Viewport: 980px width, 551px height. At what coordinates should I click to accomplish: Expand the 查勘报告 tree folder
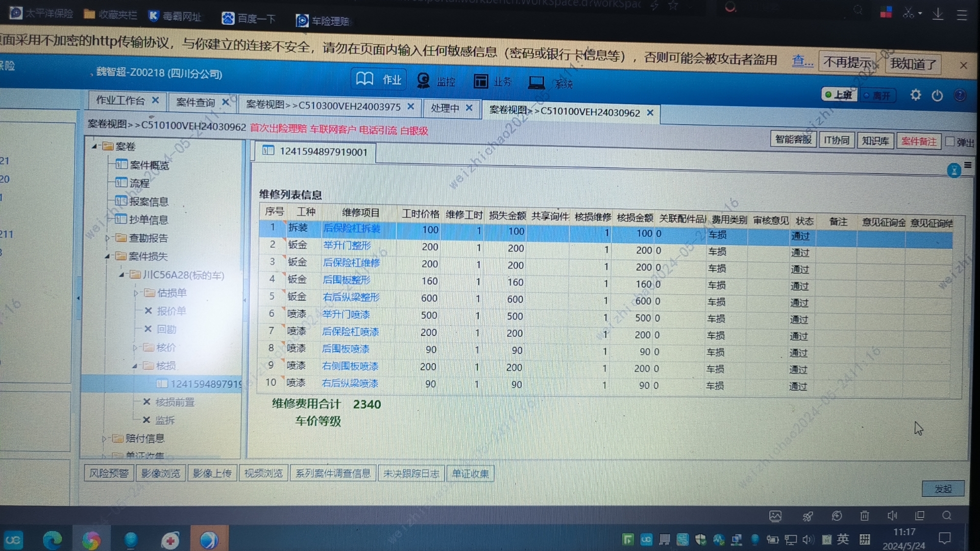(108, 238)
